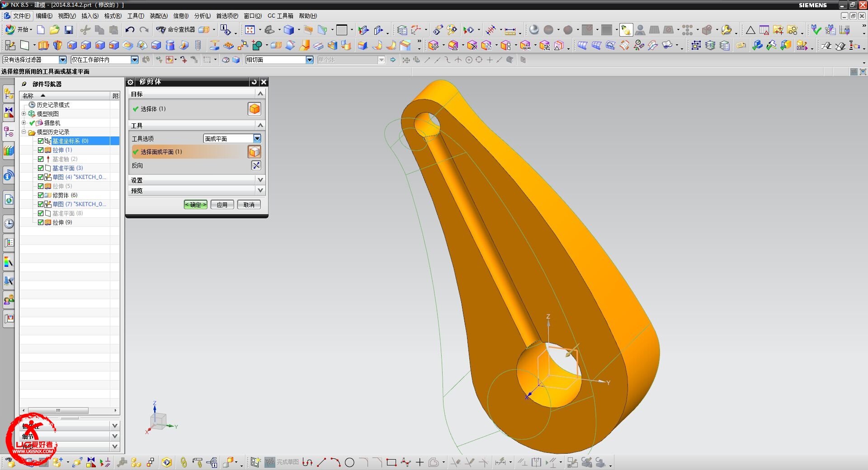Open the 分析(L) menu
This screenshot has width=868, height=470.
click(x=203, y=16)
